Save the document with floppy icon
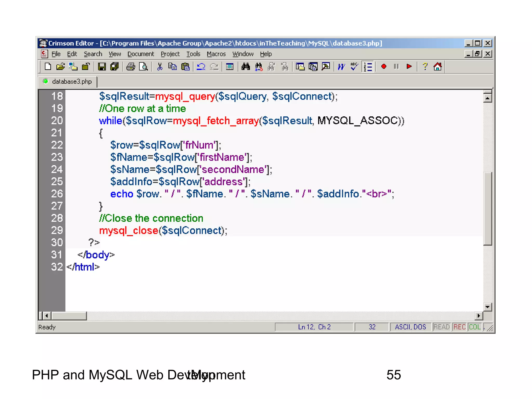Image resolution: width=532 pixels, height=399 pixels. click(102, 67)
